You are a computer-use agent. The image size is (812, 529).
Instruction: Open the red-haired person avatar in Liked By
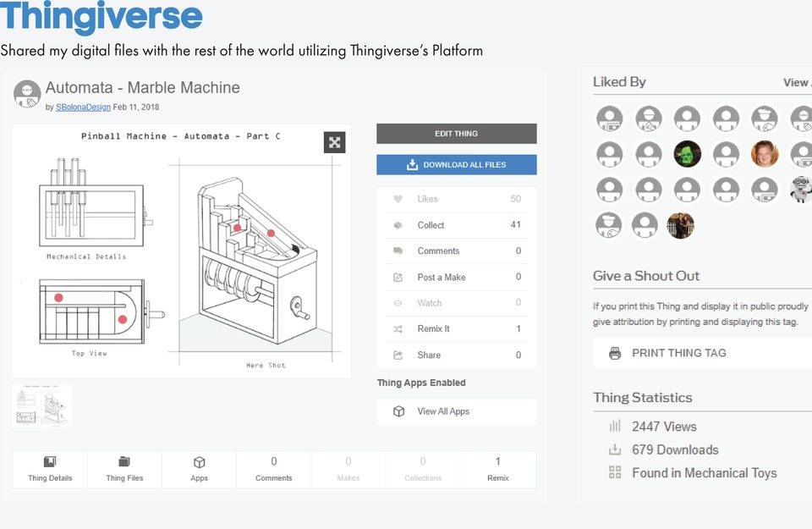[765, 154]
